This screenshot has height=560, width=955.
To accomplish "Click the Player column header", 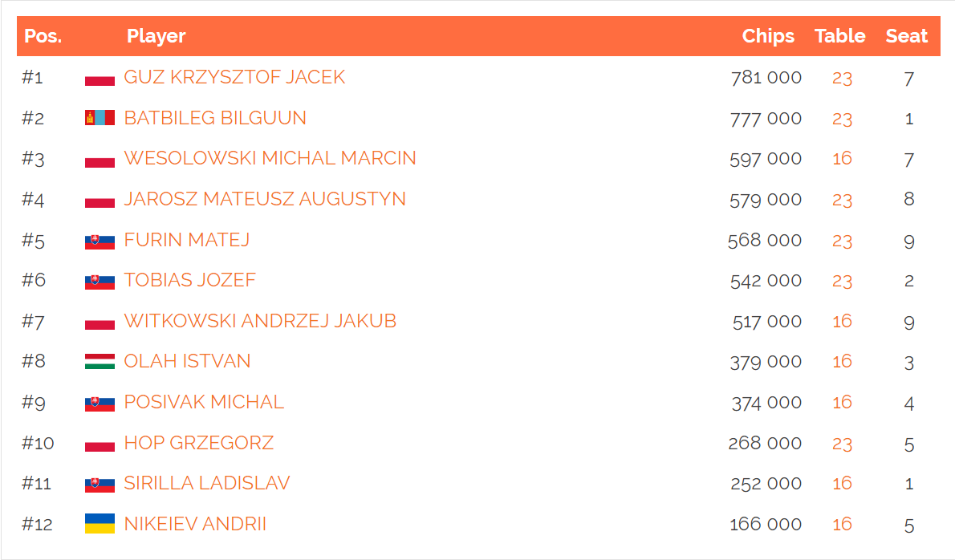I will 156,36.
